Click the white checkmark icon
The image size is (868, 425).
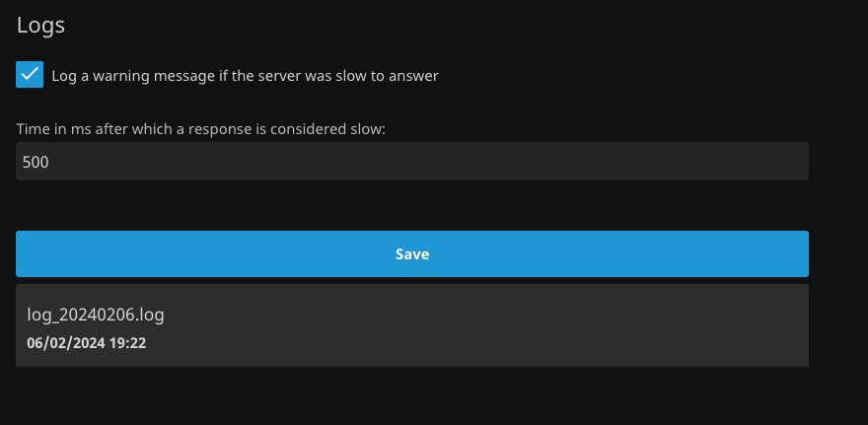30,75
